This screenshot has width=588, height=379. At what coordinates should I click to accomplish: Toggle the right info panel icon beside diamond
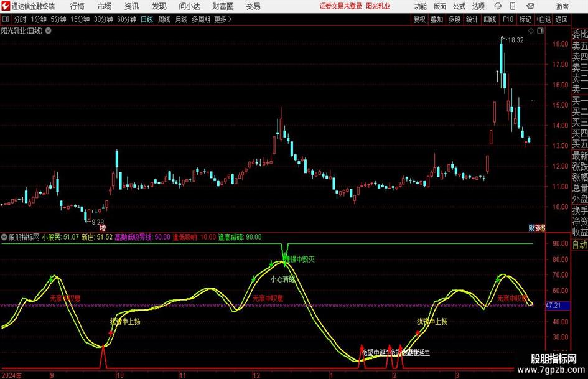pos(540,31)
